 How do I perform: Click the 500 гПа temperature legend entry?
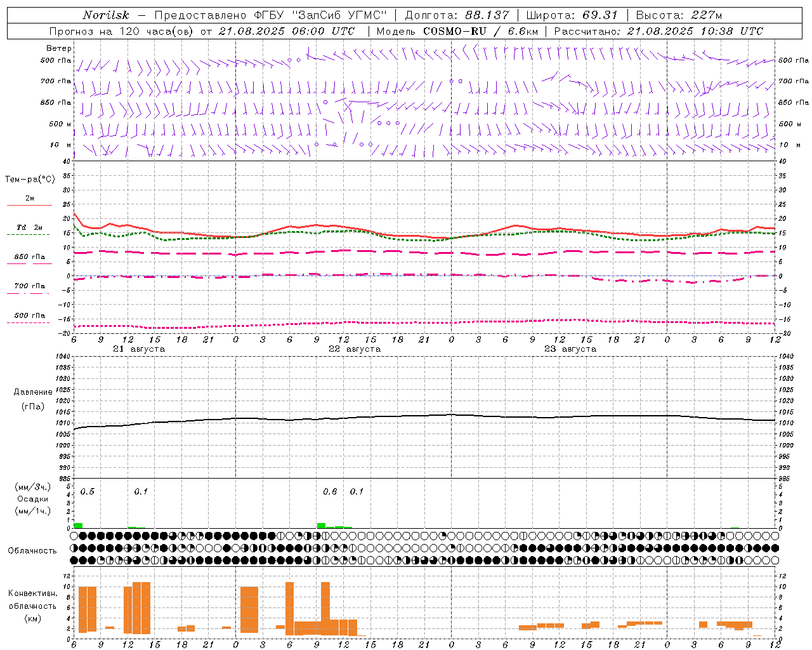[30, 315]
